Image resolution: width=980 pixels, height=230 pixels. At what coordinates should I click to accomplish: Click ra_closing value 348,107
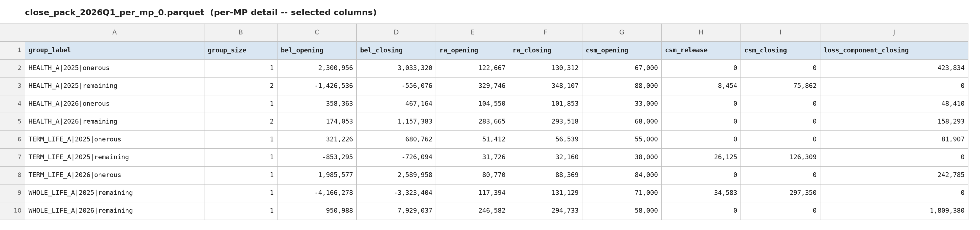(x=546, y=86)
